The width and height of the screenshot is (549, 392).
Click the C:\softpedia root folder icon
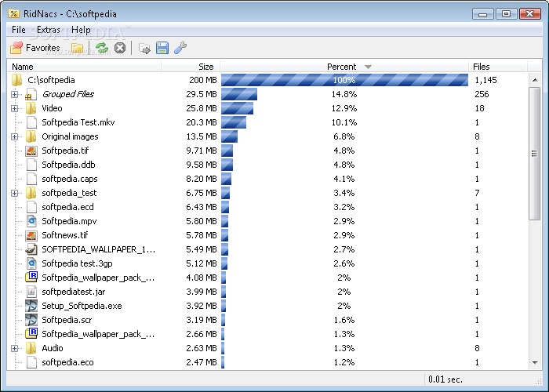(16, 80)
